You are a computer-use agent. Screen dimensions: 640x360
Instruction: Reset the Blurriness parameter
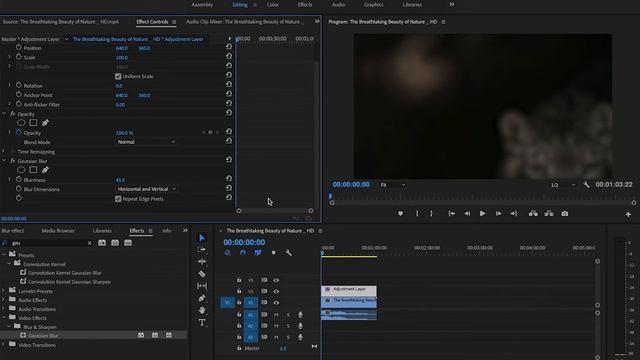click(229, 179)
